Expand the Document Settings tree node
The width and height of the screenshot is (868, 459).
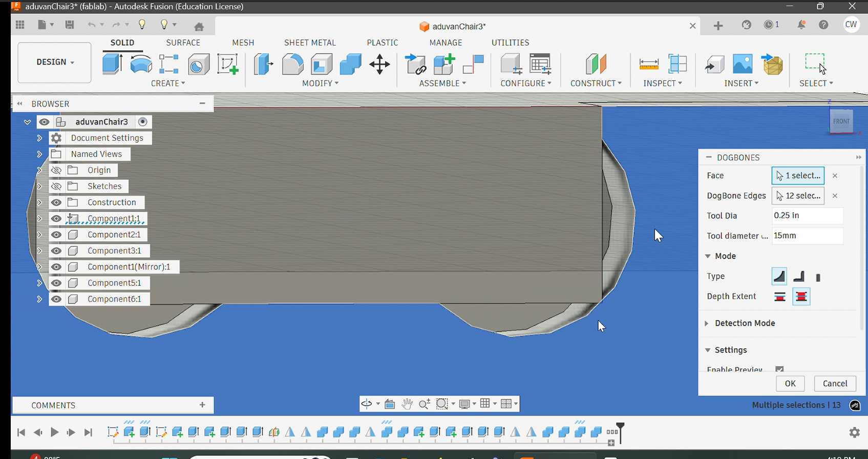39,138
